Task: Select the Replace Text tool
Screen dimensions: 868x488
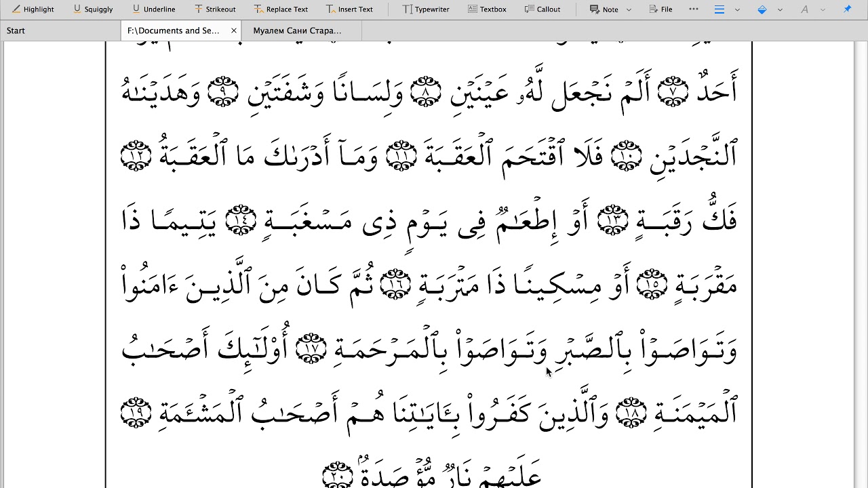Action: [x=281, y=9]
